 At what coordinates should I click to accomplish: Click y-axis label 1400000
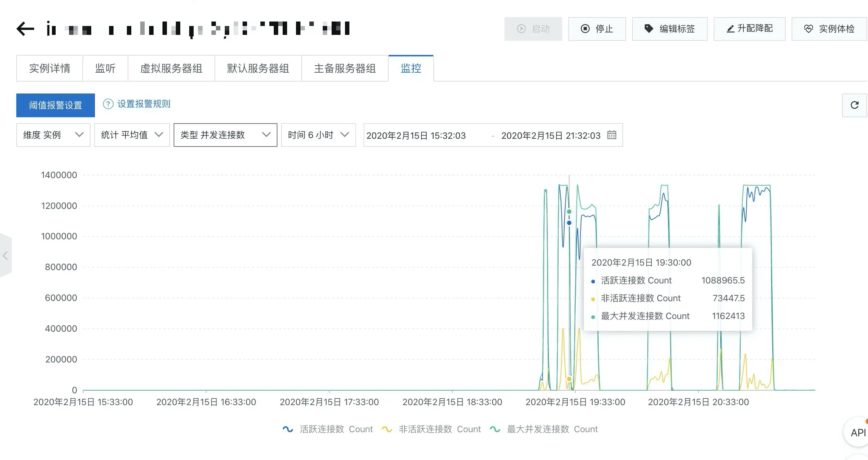(x=59, y=175)
